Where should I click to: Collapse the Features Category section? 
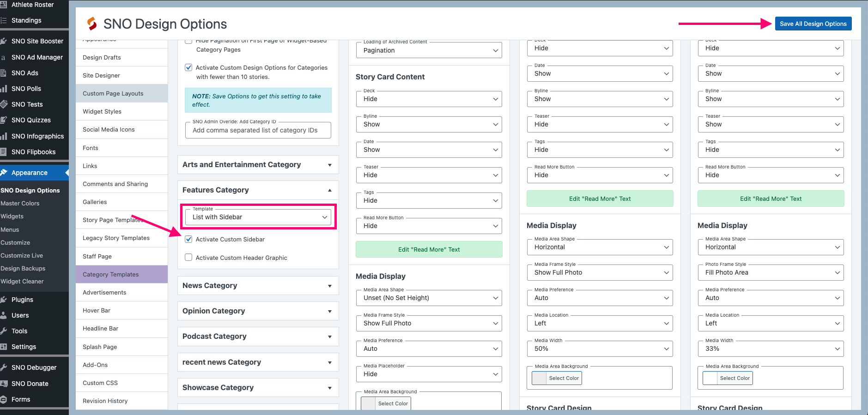pyautogui.click(x=258, y=190)
